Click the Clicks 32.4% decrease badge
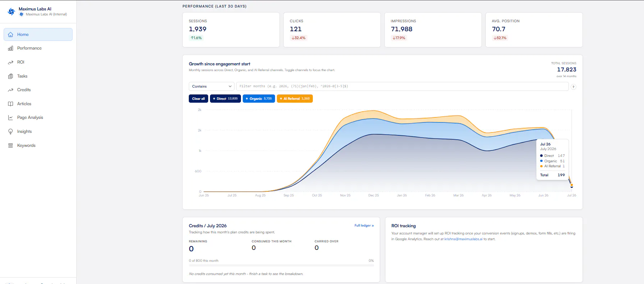Image resolution: width=644 pixels, height=284 pixels. 298,38
